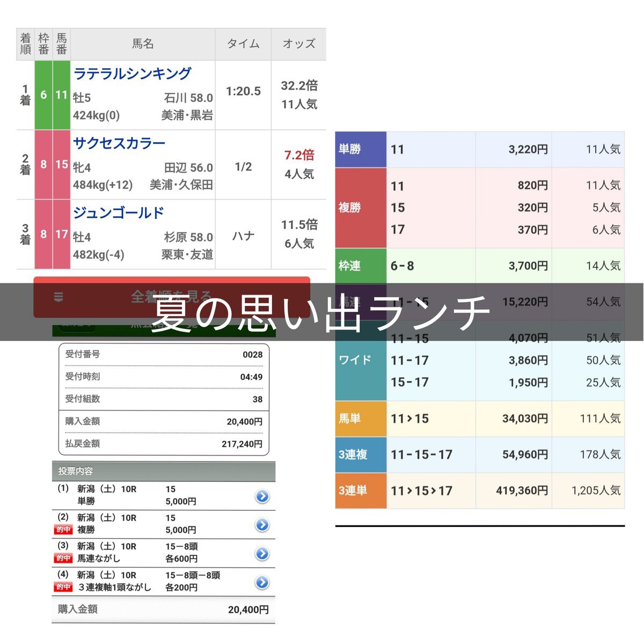Open details for the 3連複軸1頭ながし bet
This screenshot has height=644, width=644.
261,581
